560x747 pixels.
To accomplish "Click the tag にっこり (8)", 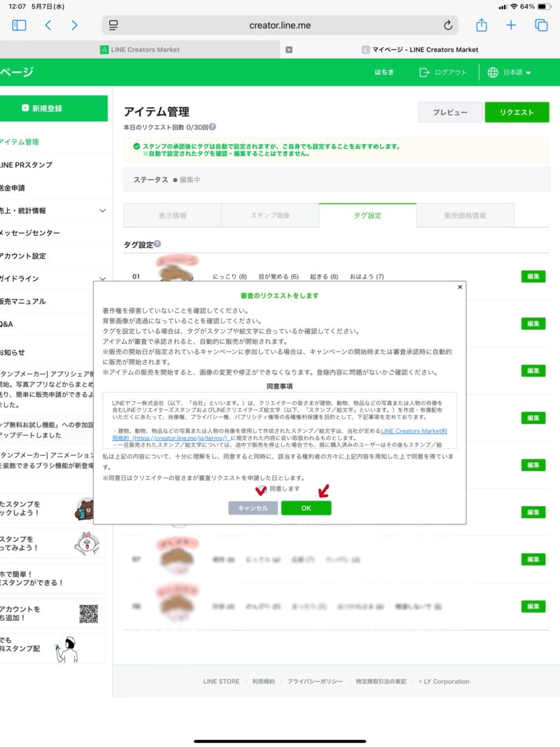I will (230, 277).
